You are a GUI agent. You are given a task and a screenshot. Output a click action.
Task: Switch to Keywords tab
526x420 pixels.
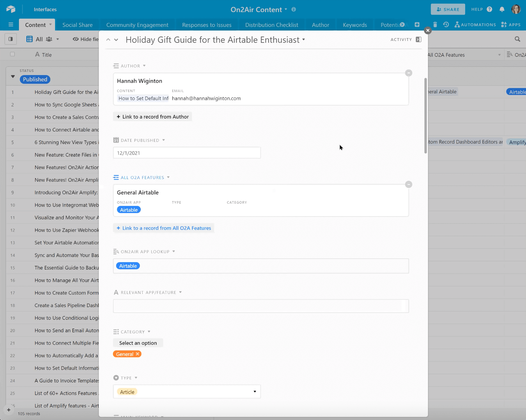coord(355,25)
